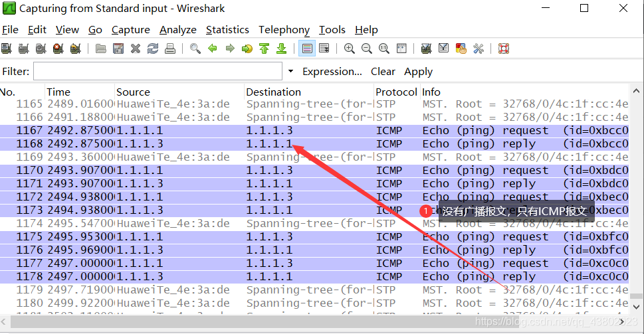Jump to the last packet
The height and width of the screenshot is (334, 644).
pos(282,48)
